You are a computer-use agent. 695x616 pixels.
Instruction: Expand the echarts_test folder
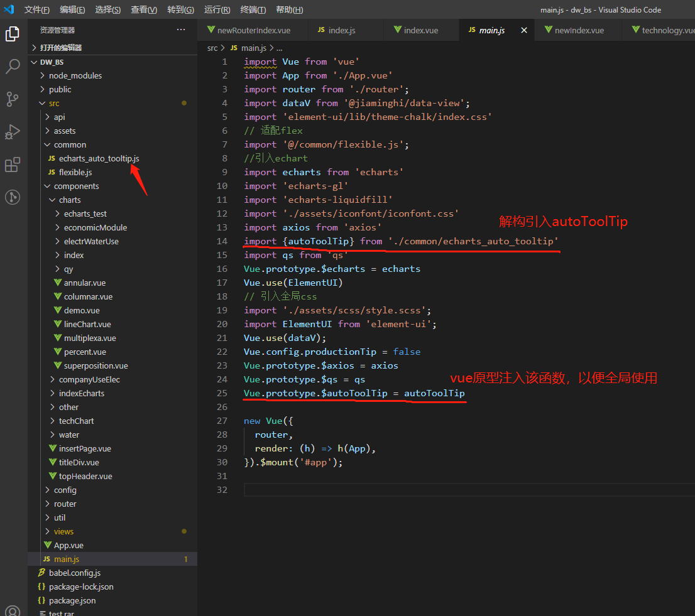coord(112,213)
